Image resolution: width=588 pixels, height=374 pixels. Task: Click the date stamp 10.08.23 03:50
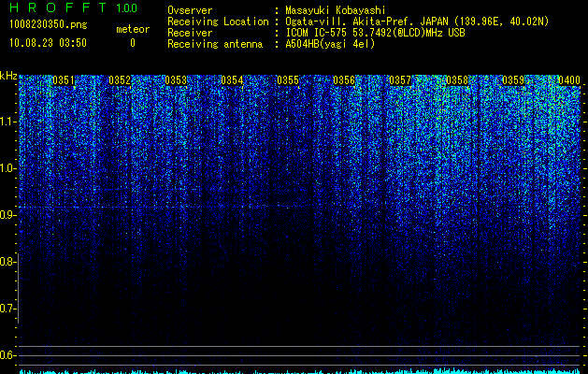tap(48, 43)
